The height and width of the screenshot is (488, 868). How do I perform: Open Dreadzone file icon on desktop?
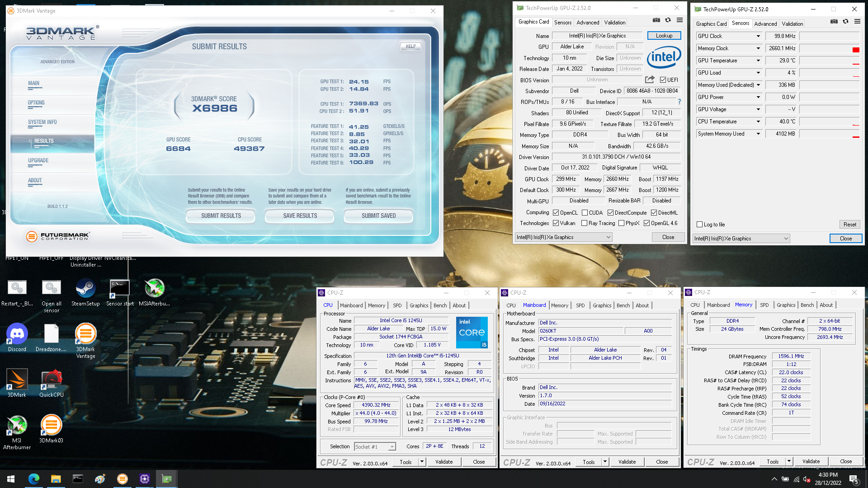click(51, 338)
